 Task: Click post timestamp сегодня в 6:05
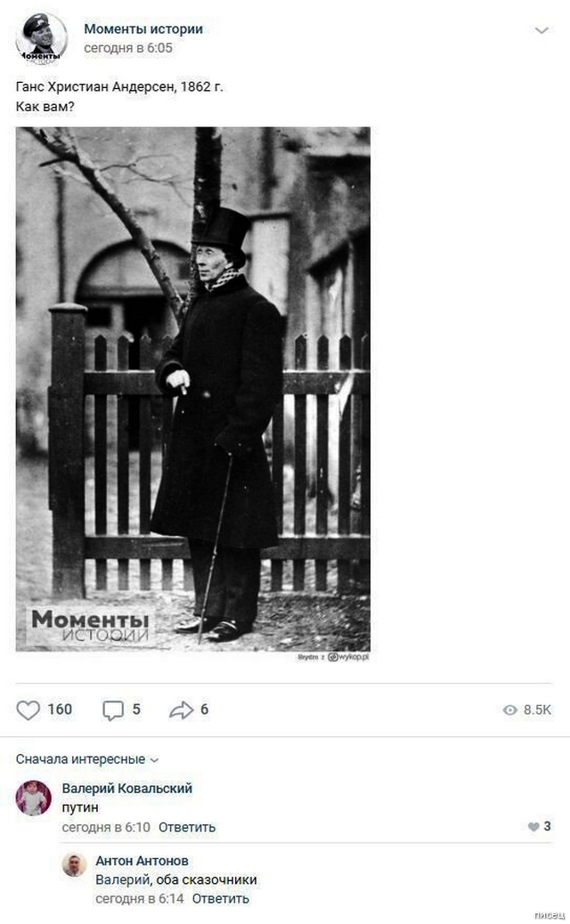[128, 48]
